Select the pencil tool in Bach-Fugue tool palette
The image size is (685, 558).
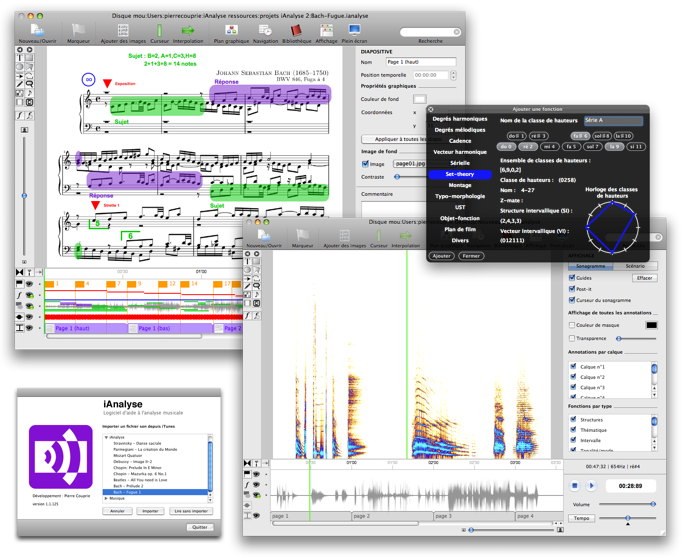tap(20, 84)
